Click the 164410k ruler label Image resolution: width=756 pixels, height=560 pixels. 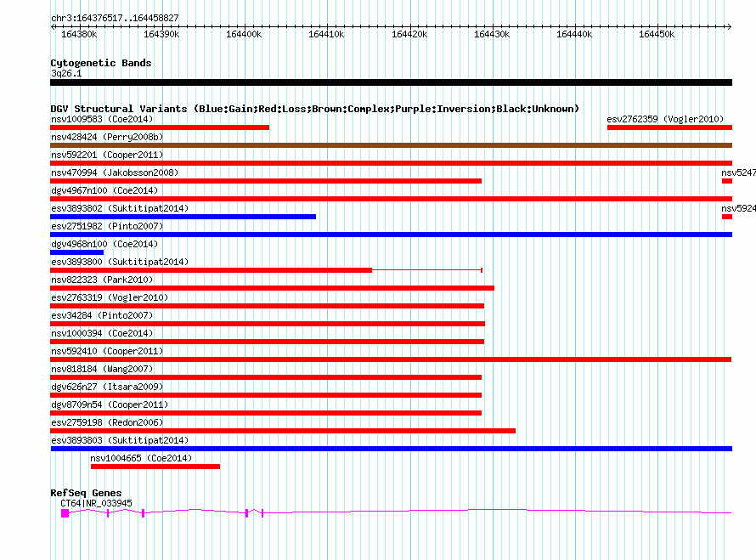coord(326,34)
